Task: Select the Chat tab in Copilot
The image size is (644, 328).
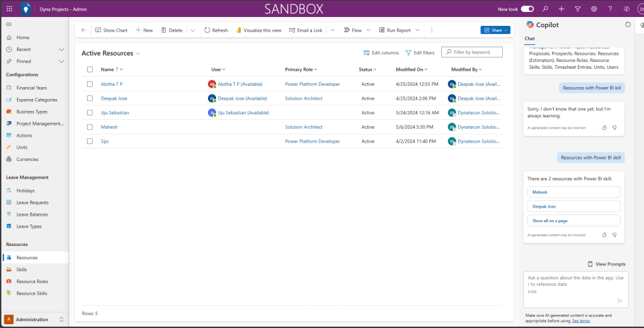Action: pyautogui.click(x=530, y=38)
